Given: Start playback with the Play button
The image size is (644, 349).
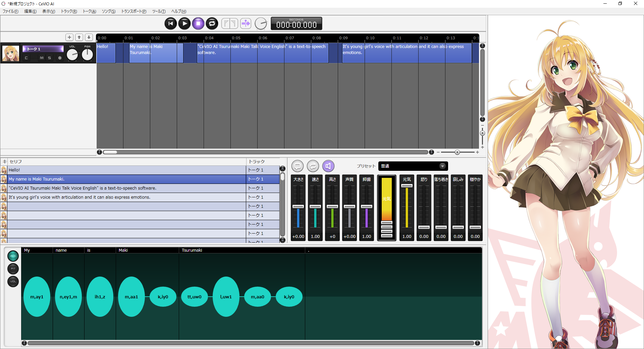Looking at the screenshot, I should click(184, 23).
